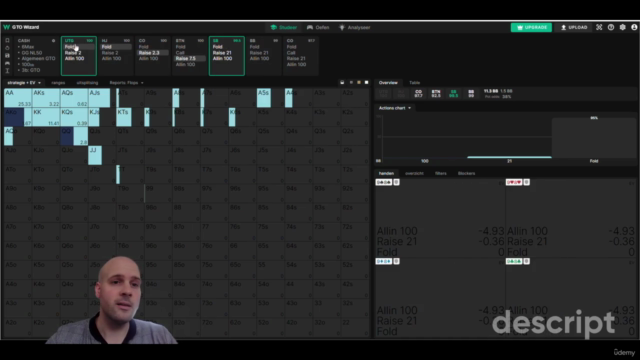Open the fullscreen icon in top bar
640x360 pixels.
click(x=599, y=27)
